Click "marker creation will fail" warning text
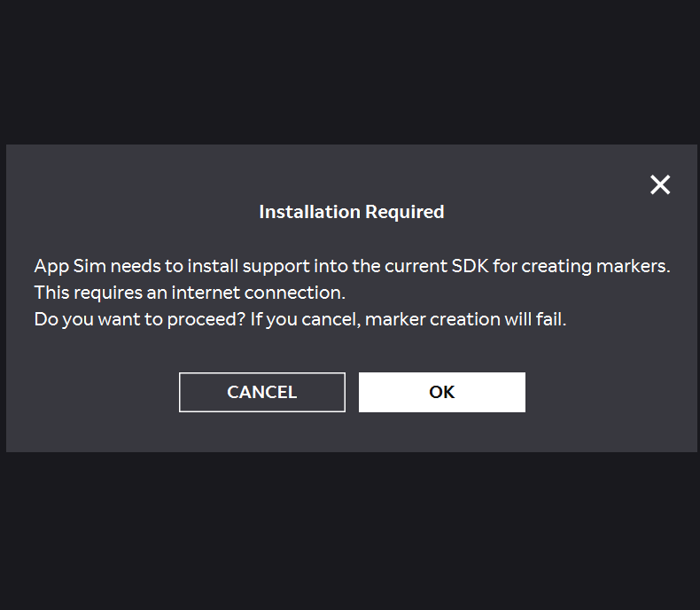 [x=465, y=319]
